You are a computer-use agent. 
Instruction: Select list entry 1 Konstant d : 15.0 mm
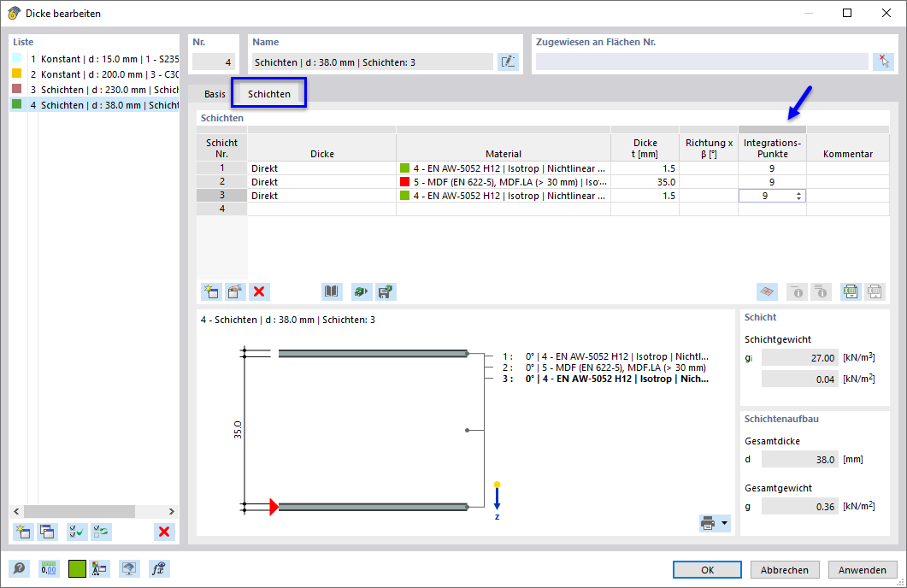(x=94, y=59)
